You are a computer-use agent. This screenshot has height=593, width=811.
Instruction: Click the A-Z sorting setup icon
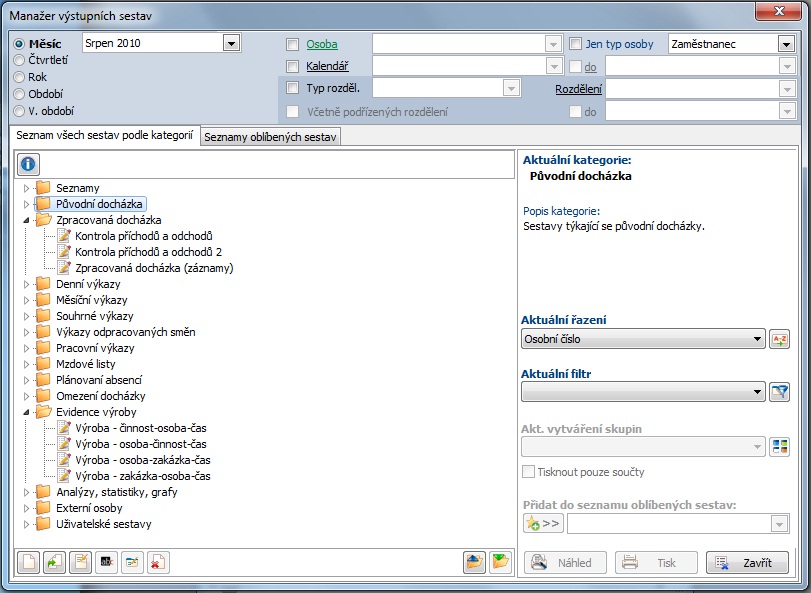pyautogui.click(x=779, y=339)
